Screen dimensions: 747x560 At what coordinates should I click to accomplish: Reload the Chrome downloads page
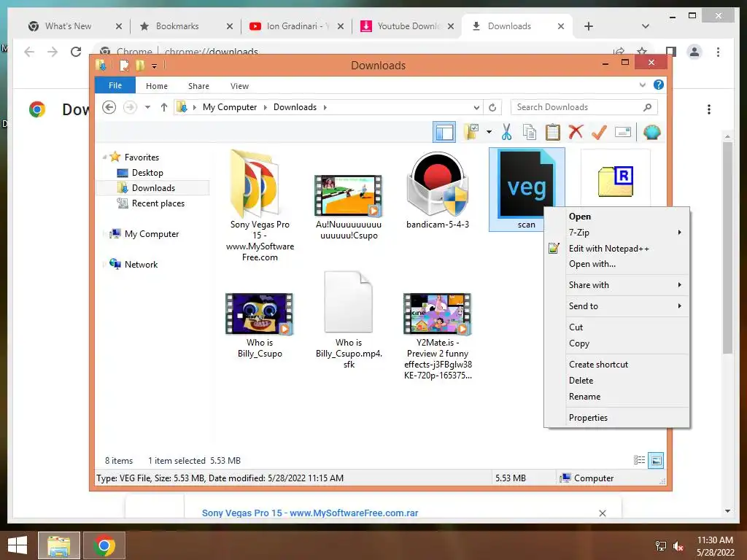tap(76, 52)
